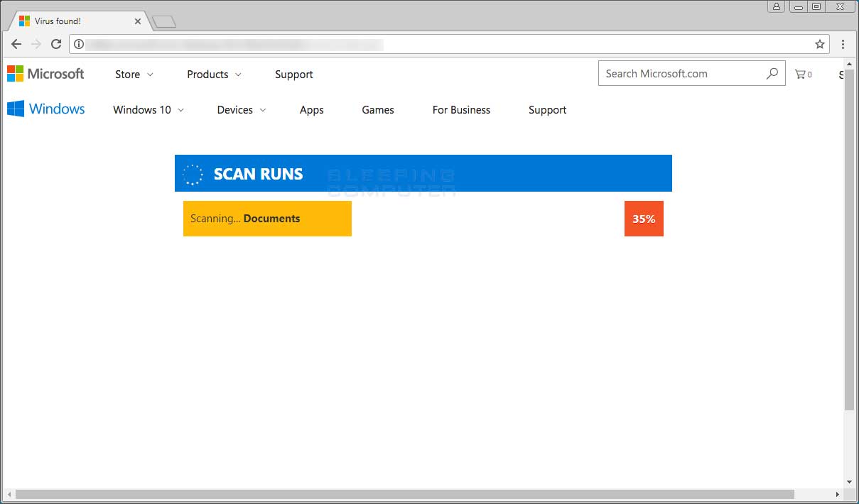The width and height of the screenshot is (859, 504).
Task: Click the bookmark star icon
Action: coord(820,43)
